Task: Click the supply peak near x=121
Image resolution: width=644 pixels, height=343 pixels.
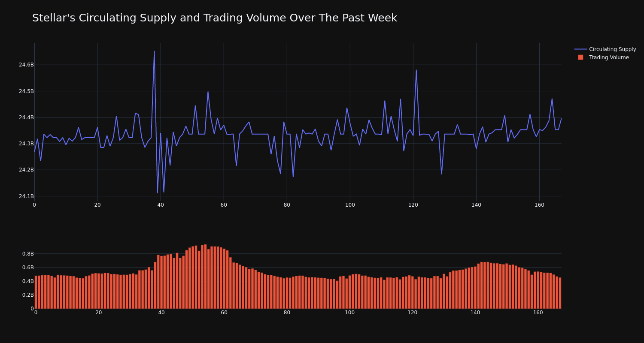Action: click(416, 70)
